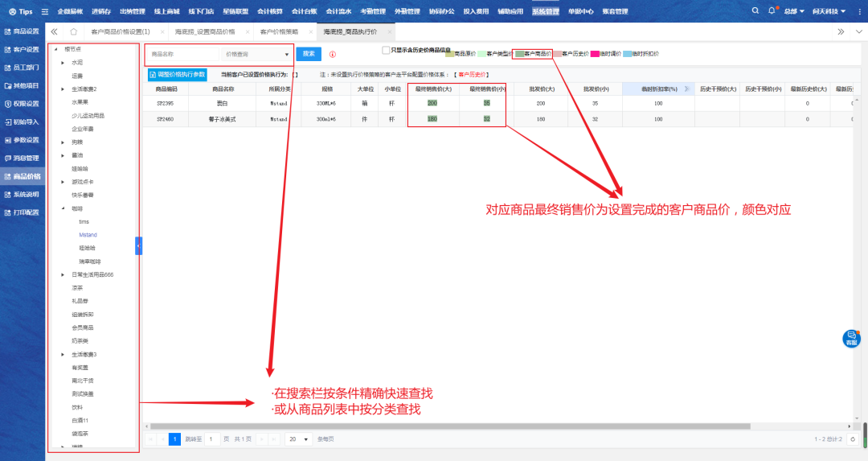Screen dimensions: 868x461
Task: Collapse the sidebar with hamburger icon
Action: 45,12
